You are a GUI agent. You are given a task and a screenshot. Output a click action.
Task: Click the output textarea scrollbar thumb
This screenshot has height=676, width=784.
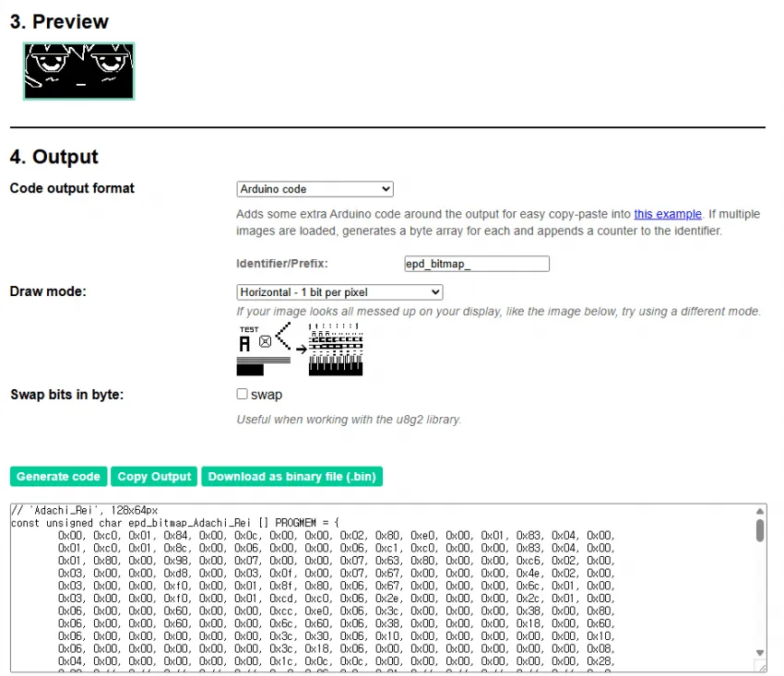[x=759, y=530]
